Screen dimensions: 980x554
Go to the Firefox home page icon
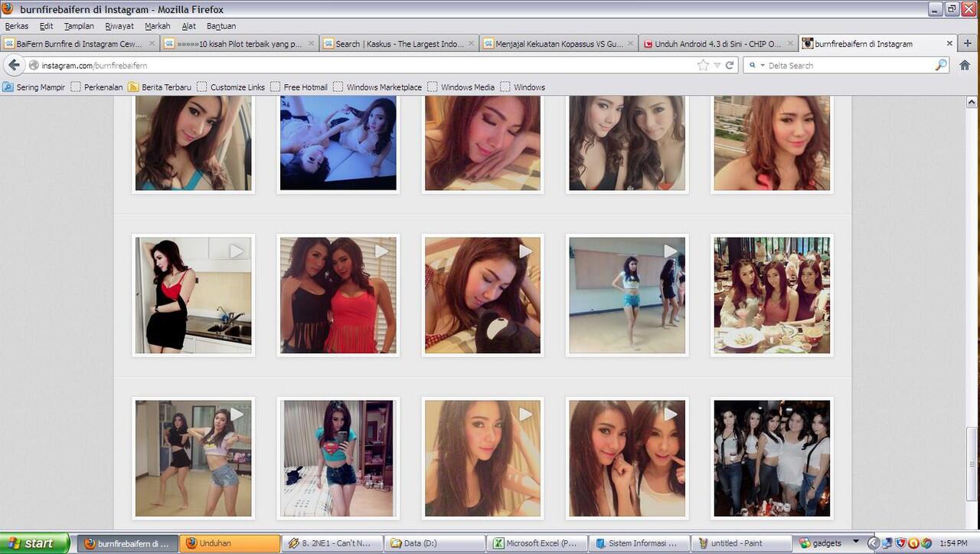(965, 65)
